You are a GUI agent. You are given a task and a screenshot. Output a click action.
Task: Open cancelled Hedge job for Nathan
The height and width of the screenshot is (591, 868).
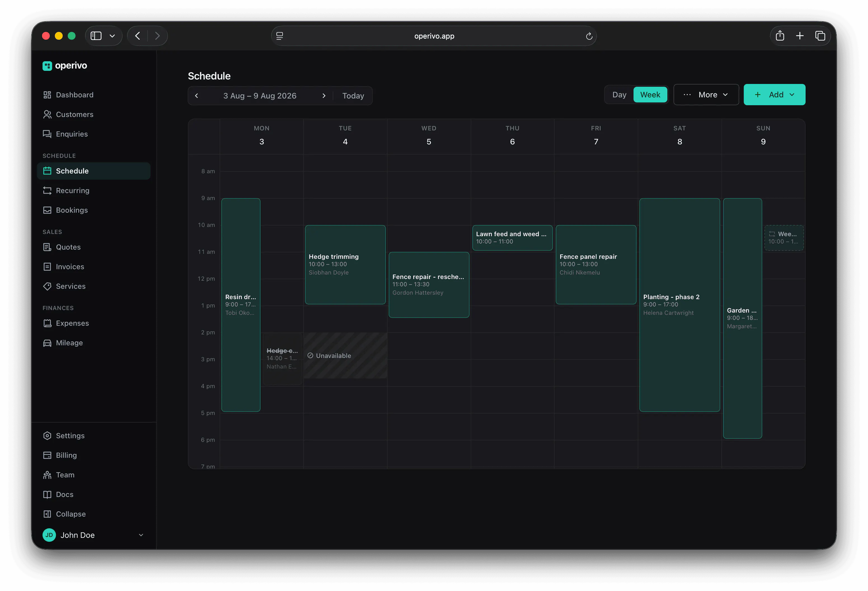click(282, 359)
